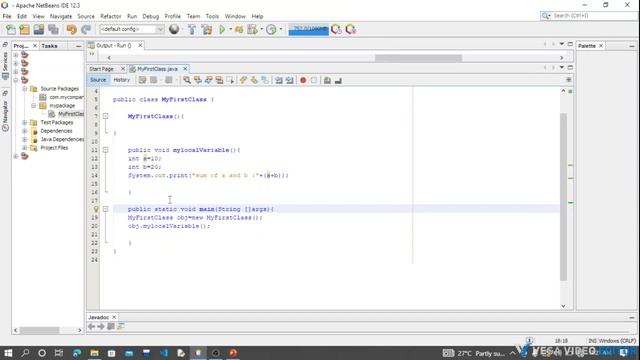Open the Run Project dropdown arrow

click(231, 29)
